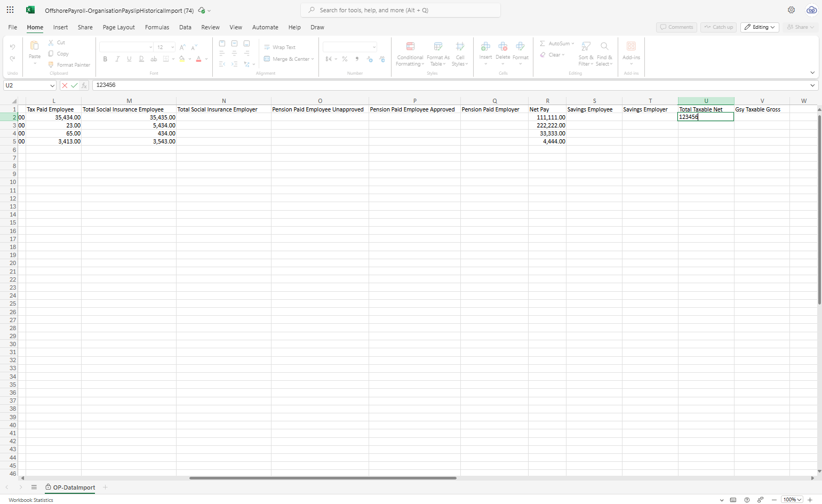
Task: Click the Paste clipboard icon
Action: 34,46
